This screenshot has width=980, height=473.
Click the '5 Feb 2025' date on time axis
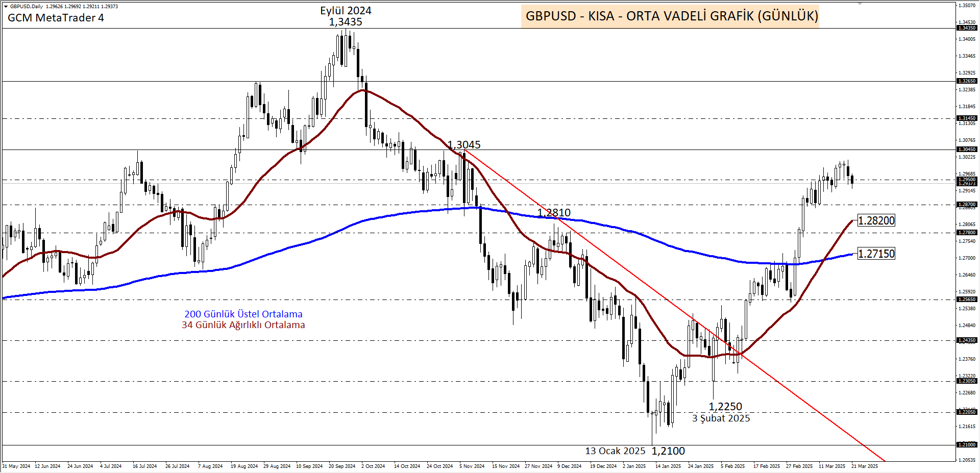tap(733, 466)
